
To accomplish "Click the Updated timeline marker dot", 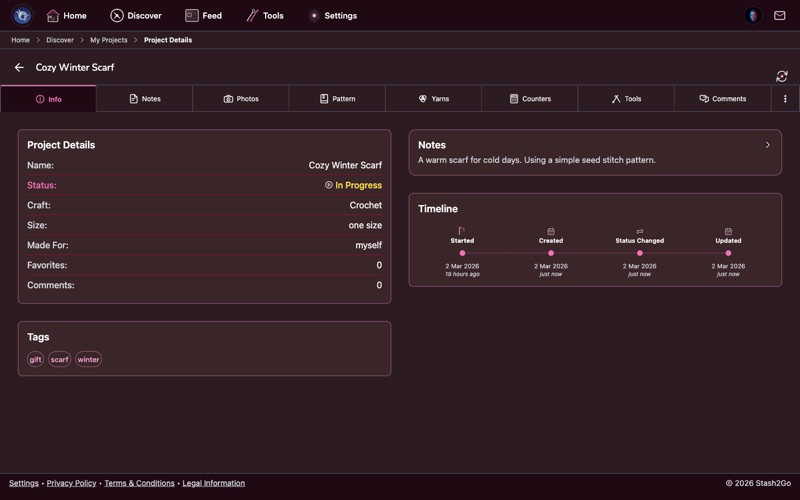I will click(728, 253).
